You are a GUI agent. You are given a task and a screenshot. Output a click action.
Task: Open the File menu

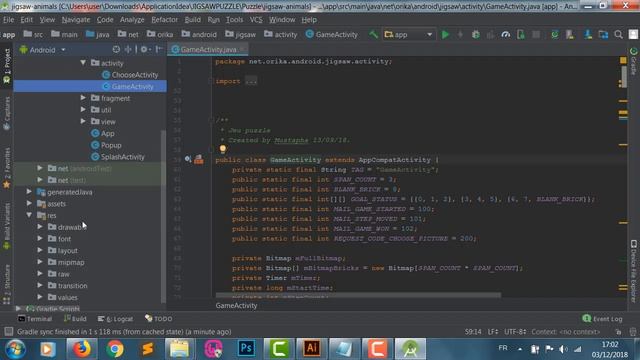click(8, 20)
